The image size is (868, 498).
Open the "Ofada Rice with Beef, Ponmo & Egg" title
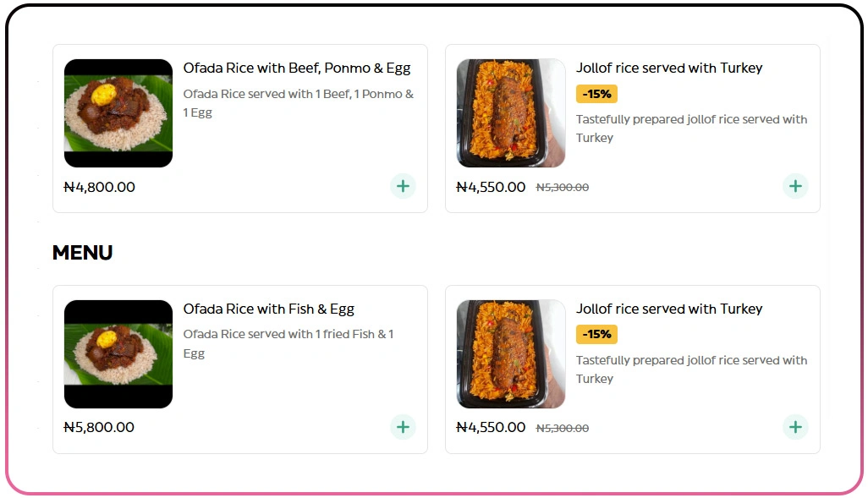pyautogui.click(x=297, y=68)
